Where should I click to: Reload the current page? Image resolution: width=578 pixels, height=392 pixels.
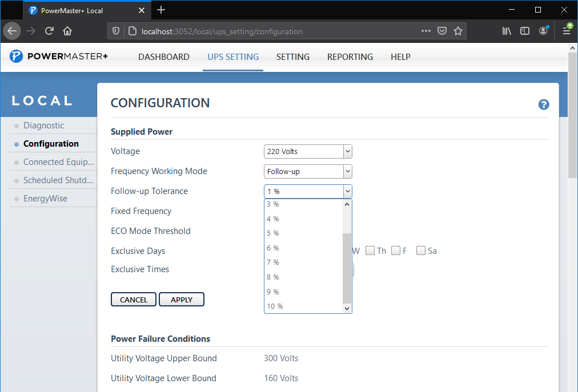pos(50,31)
